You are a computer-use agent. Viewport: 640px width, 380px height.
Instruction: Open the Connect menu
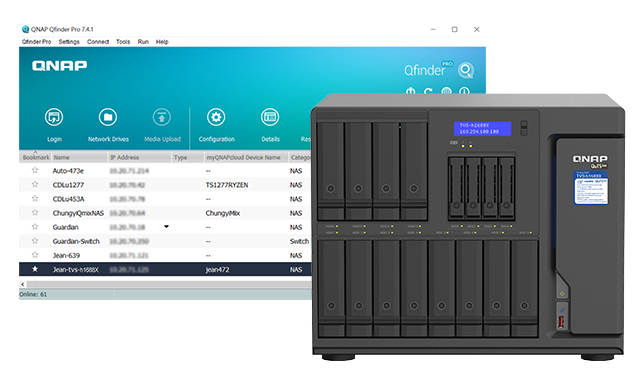coord(98,42)
